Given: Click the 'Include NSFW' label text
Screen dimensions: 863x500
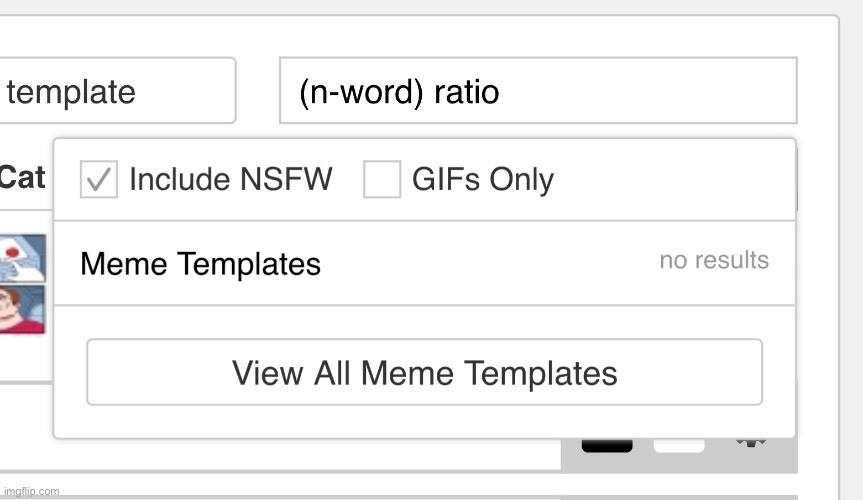Looking at the screenshot, I should point(230,180).
